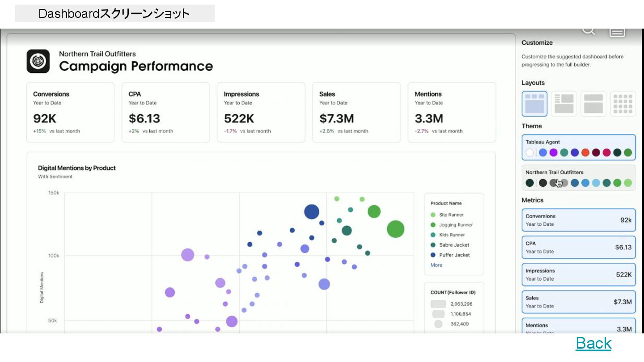Choose the Northern Trail Outfitters theme

[x=579, y=178]
